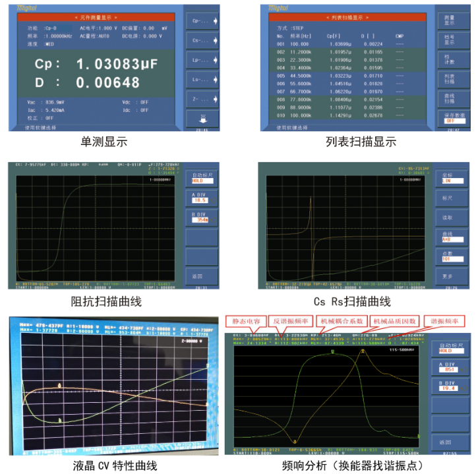
Task: Adjust A DIV 18.5 softkey
Action: (x=202, y=198)
